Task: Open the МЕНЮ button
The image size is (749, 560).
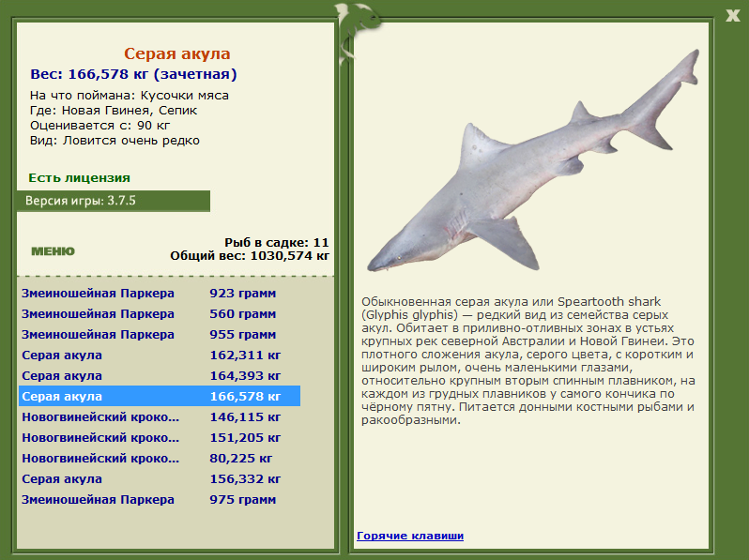Action: [x=53, y=251]
